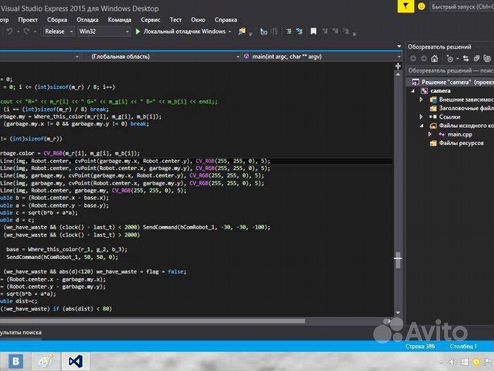This screenshot has height=371, width=494.
Task: Open the Win32 platform dropdown
Action: [103, 32]
